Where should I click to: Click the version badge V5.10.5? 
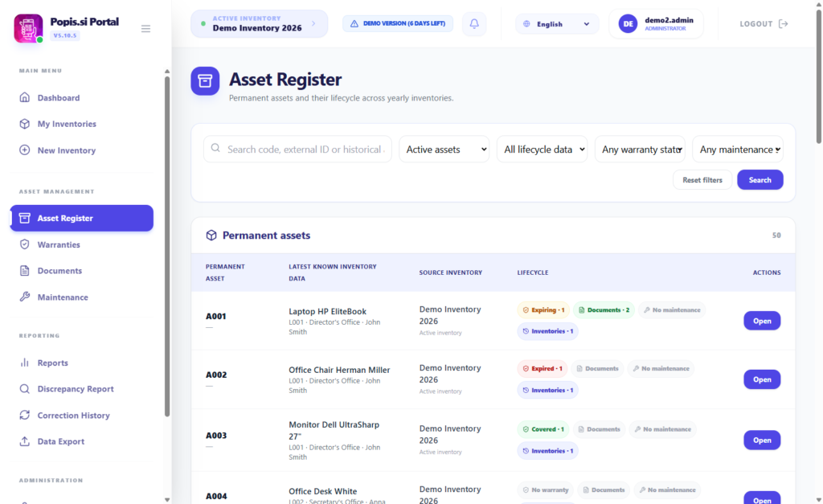pos(65,35)
